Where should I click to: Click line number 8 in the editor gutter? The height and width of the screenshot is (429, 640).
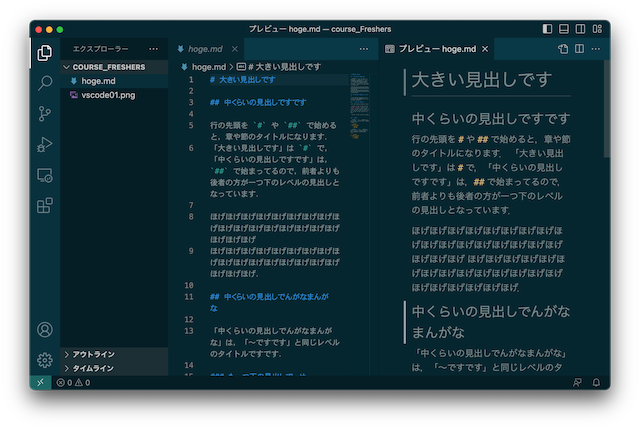coord(191,217)
